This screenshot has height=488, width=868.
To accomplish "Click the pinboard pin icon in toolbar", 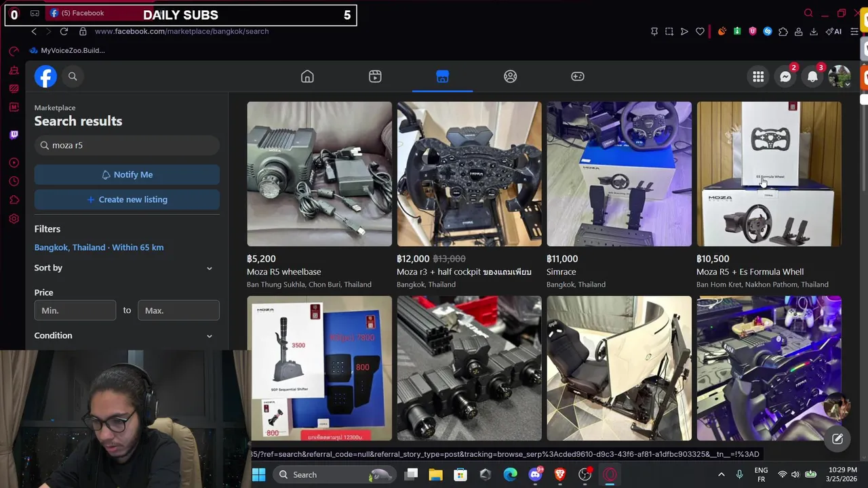I will 654,31.
